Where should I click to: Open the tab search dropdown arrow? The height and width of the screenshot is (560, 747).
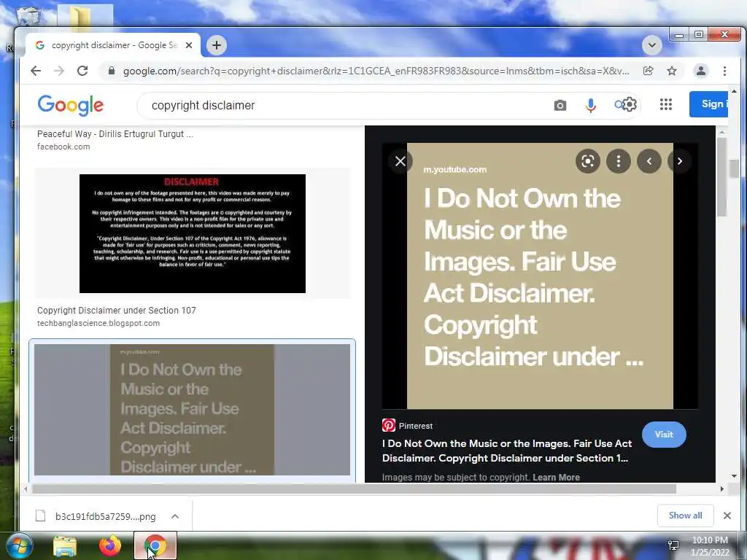coord(651,45)
